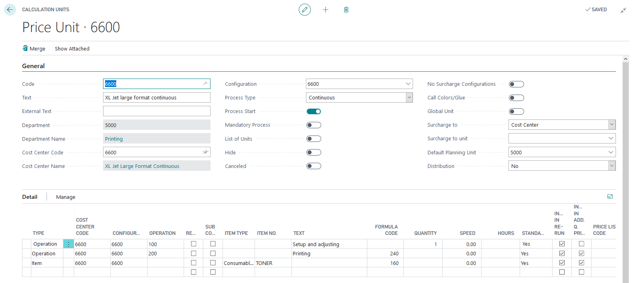This screenshot has height=283, width=644.
Task: Click formula code 160 cell
Action: click(385, 263)
